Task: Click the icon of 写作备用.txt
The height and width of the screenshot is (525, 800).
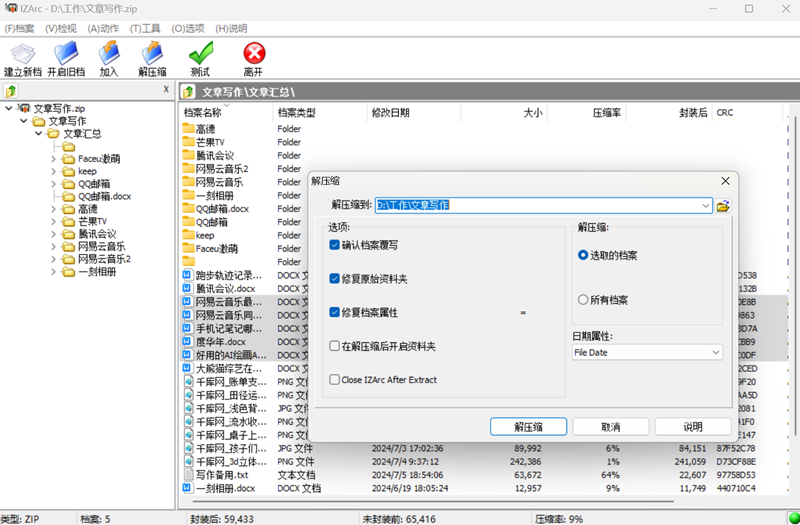Action: [x=188, y=475]
